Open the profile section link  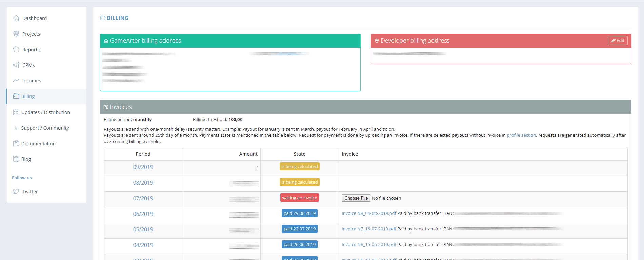click(x=521, y=135)
